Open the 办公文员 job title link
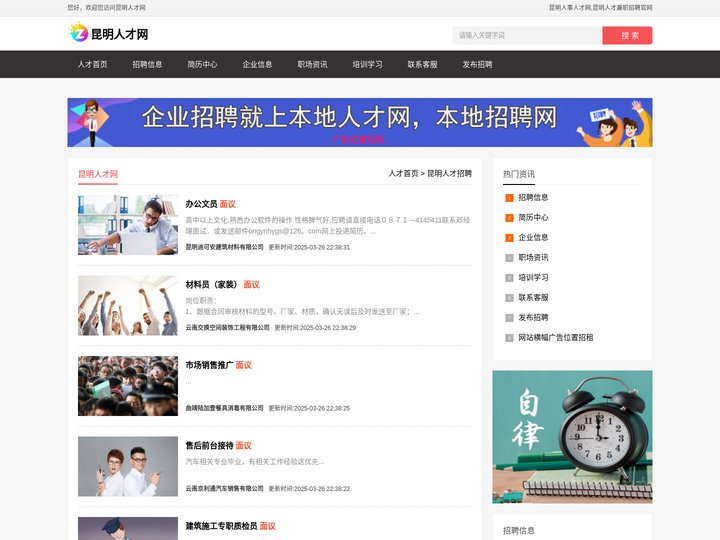The height and width of the screenshot is (540, 720). pos(201,204)
